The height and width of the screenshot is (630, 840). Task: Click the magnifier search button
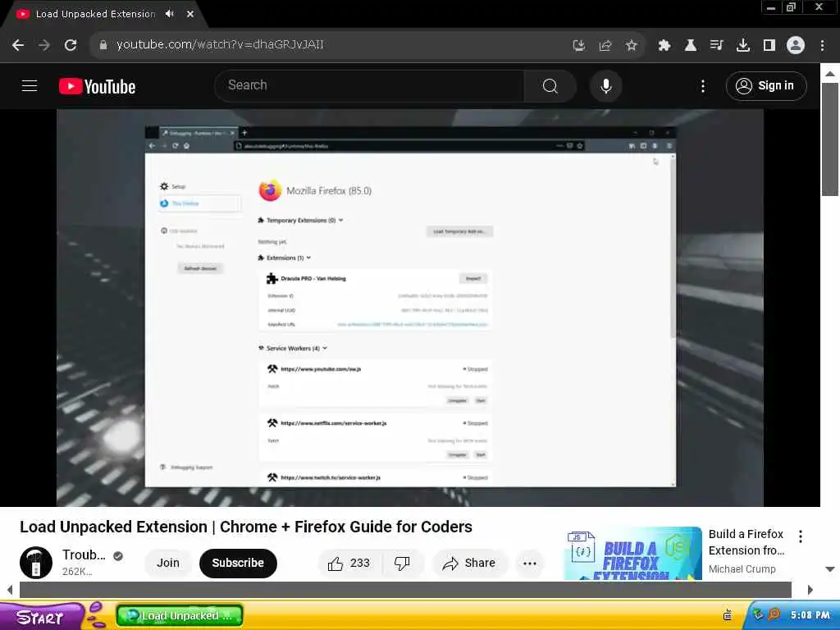550,85
